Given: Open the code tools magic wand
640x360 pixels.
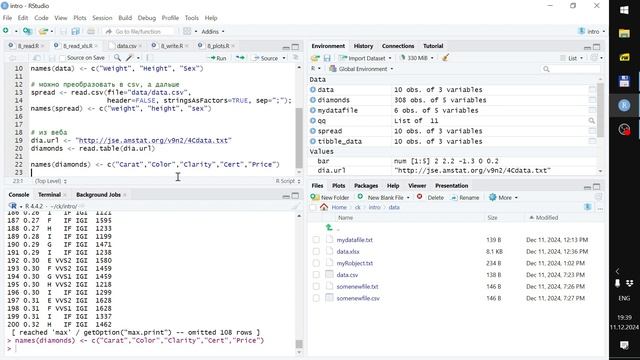Looking at the screenshot, I should pos(130,58).
